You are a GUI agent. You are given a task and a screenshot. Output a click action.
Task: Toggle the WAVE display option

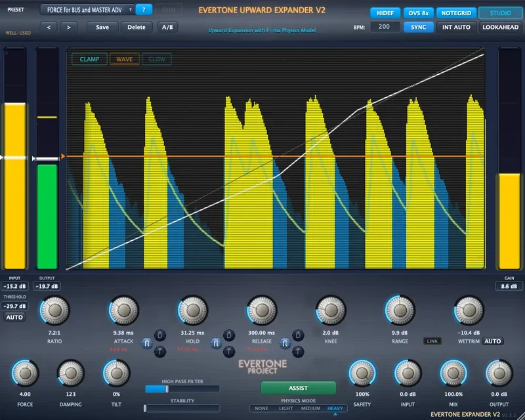(x=124, y=59)
